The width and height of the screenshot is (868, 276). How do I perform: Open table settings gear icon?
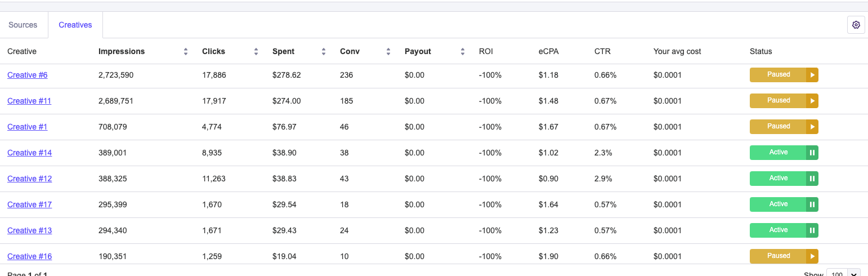pyautogui.click(x=856, y=25)
